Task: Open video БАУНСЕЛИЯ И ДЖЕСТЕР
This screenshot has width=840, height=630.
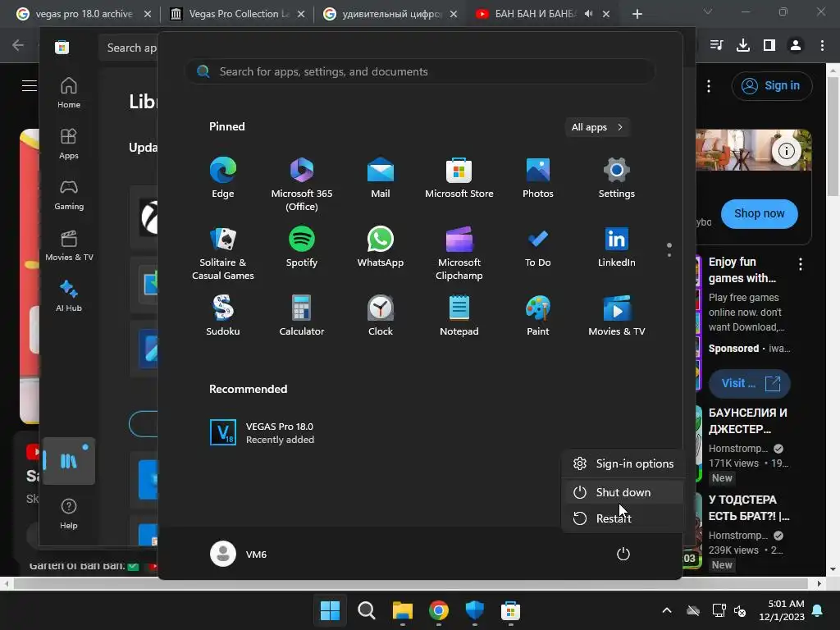Action: point(748,421)
